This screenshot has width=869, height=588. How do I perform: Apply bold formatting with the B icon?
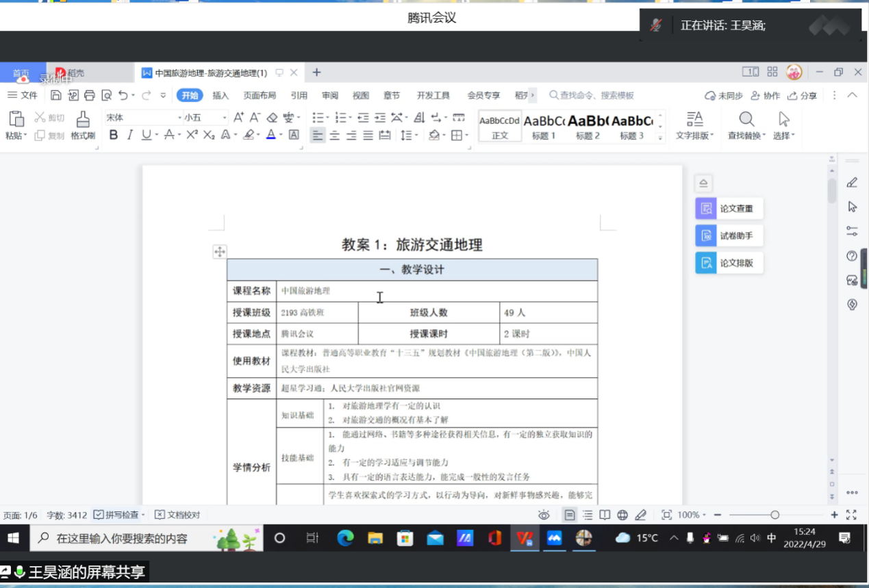pos(114,136)
